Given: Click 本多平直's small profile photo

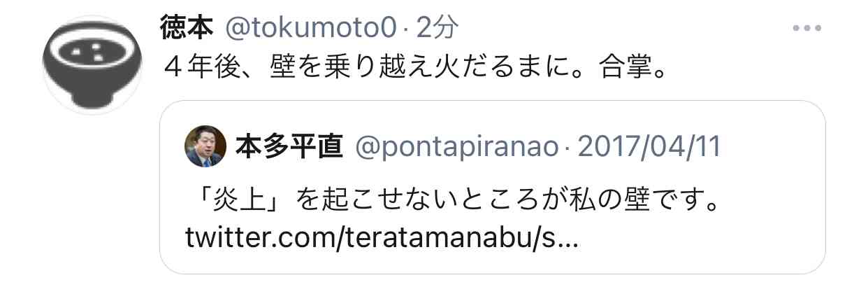Looking at the screenshot, I should tap(204, 147).
